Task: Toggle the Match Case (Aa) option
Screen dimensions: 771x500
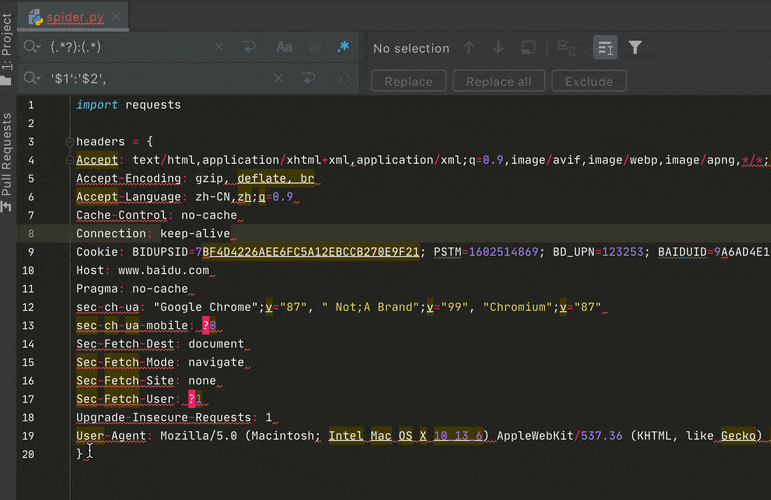Action: point(284,47)
